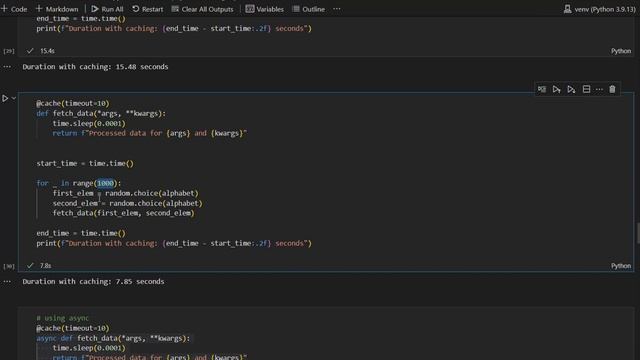Click 'end_time = time.time()' in active cell
Screen dimensions: 640x360
pos(81,233)
